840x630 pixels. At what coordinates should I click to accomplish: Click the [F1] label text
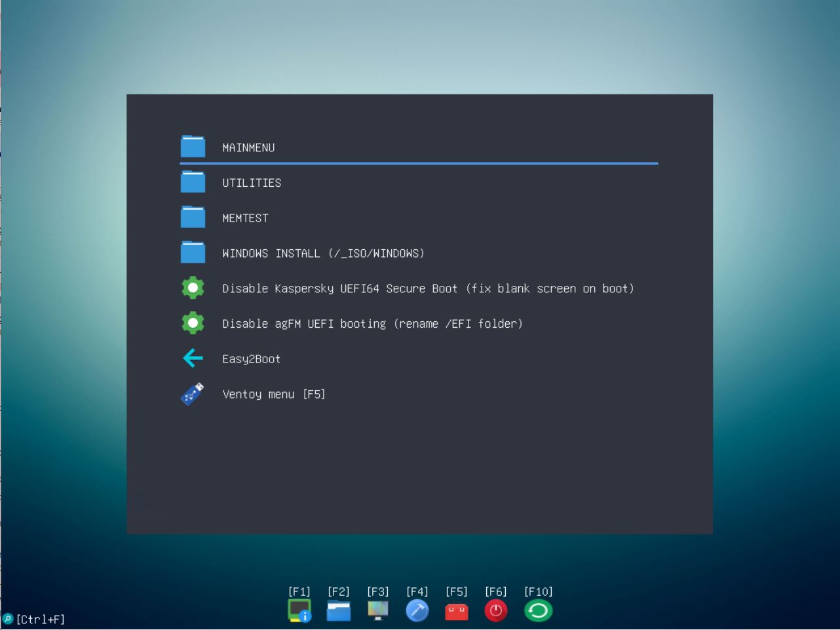click(299, 591)
